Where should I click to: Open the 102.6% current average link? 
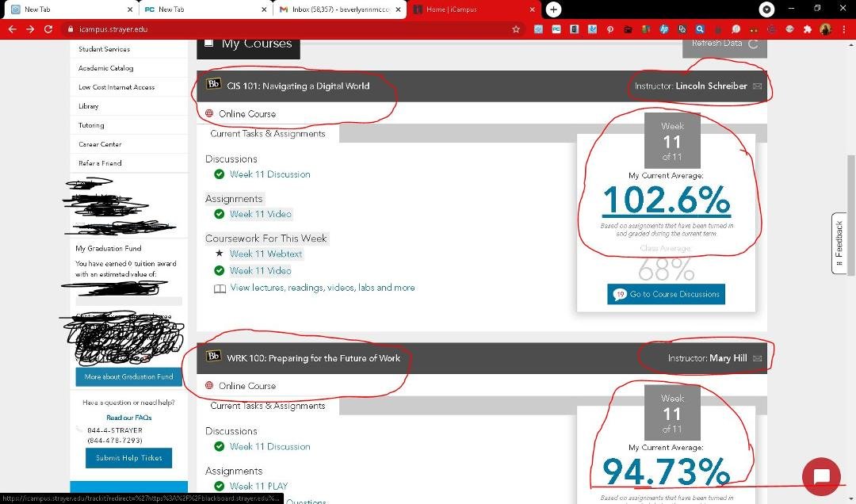(x=666, y=200)
